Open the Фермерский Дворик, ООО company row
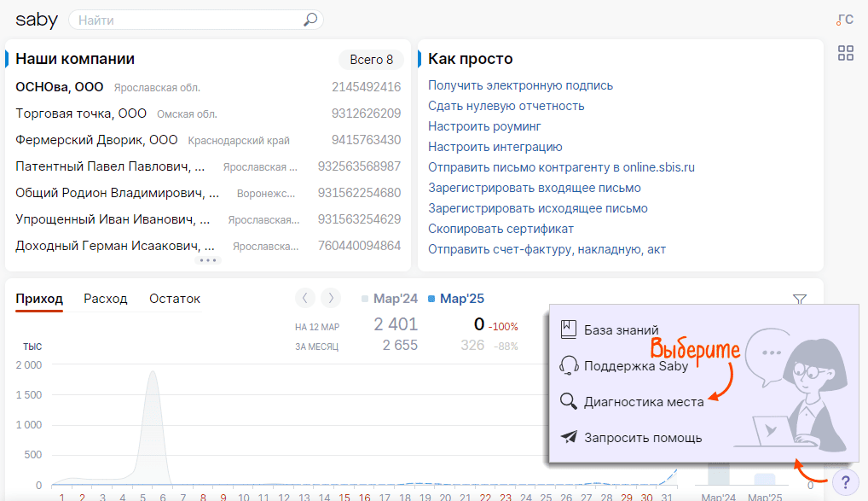Screen dimensions: 868x501 click(96, 140)
